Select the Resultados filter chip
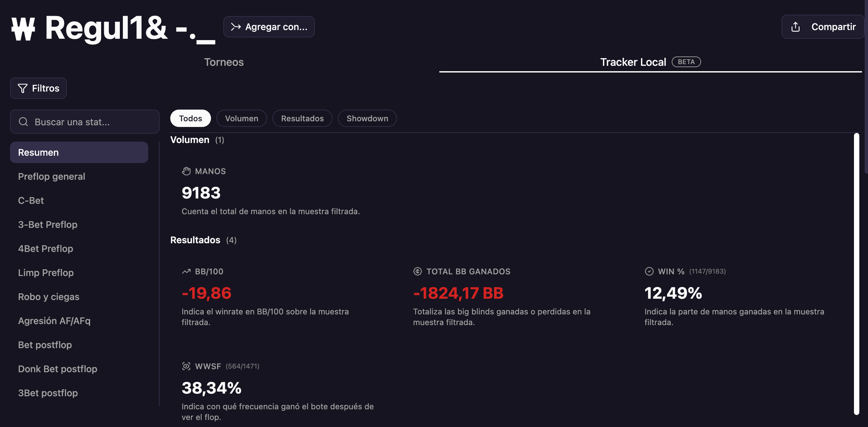868x427 pixels. click(x=302, y=118)
